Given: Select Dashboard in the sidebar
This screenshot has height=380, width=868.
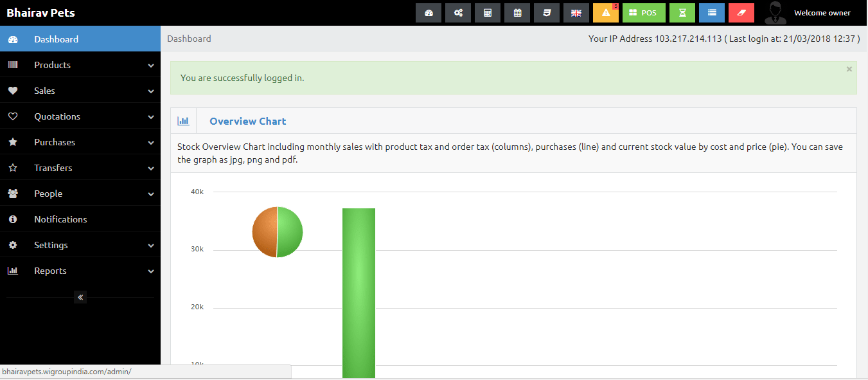Looking at the screenshot, I should point(80,39).
